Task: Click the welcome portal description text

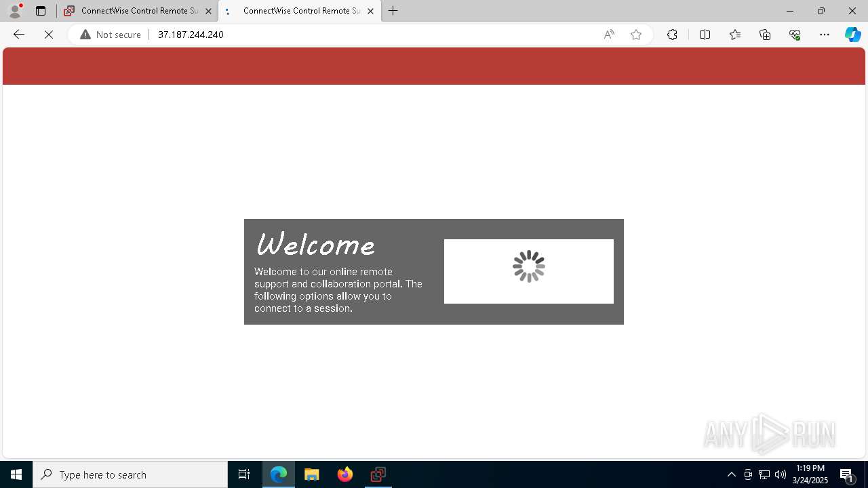Action: [338, 290]
